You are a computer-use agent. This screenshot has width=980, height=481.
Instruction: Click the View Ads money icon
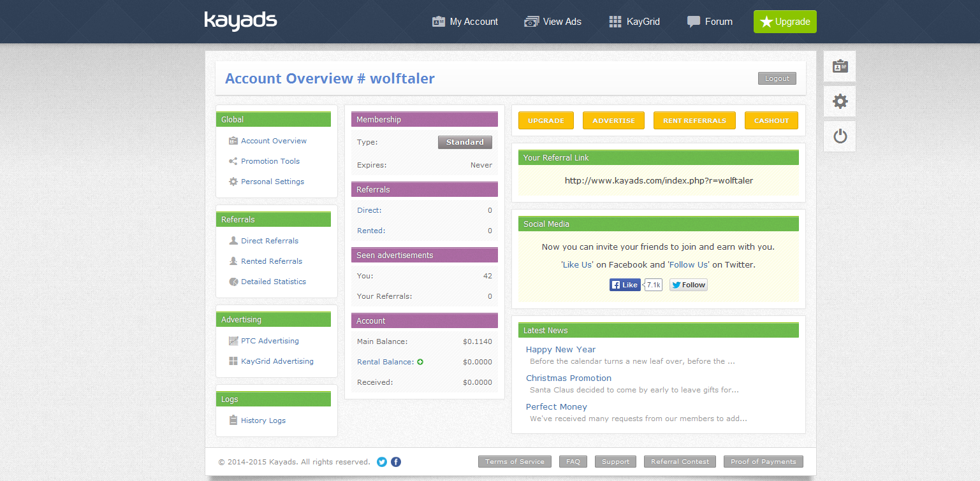coord(531,22)
